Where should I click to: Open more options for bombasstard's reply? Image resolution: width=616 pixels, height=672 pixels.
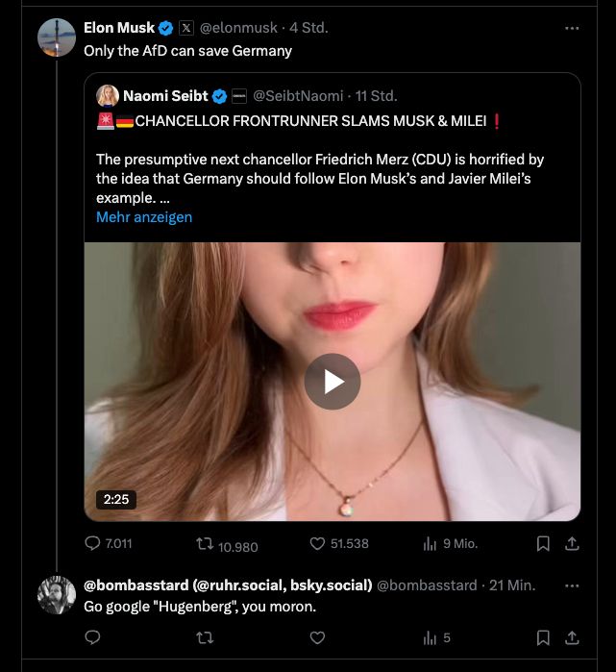[x=572, y=585]
